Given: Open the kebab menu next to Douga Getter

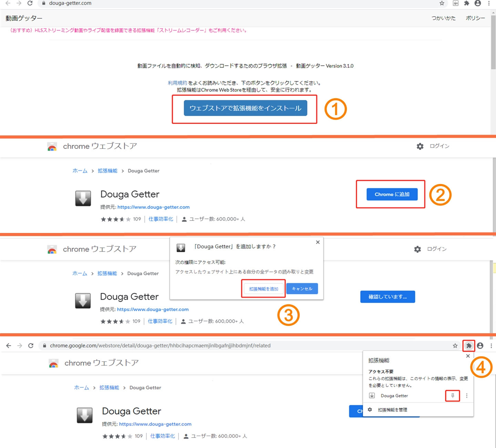Looking at the screenshot, I should click(467, 396).
